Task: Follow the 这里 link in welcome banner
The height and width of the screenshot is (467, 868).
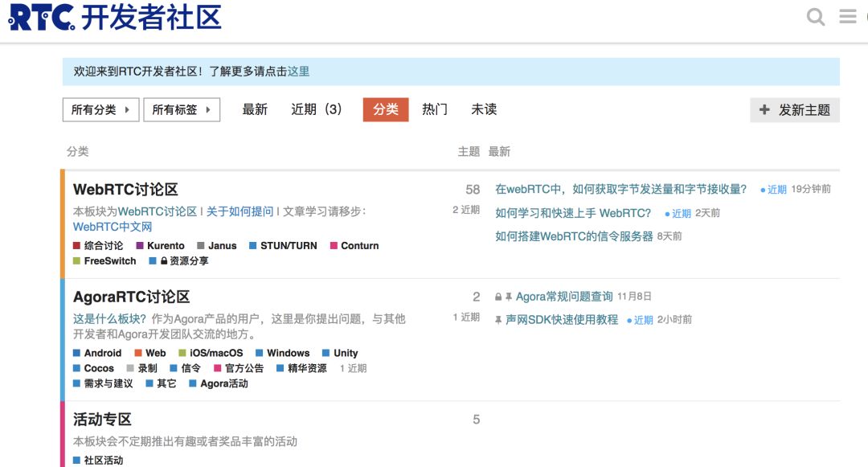Action: (298, 72)
